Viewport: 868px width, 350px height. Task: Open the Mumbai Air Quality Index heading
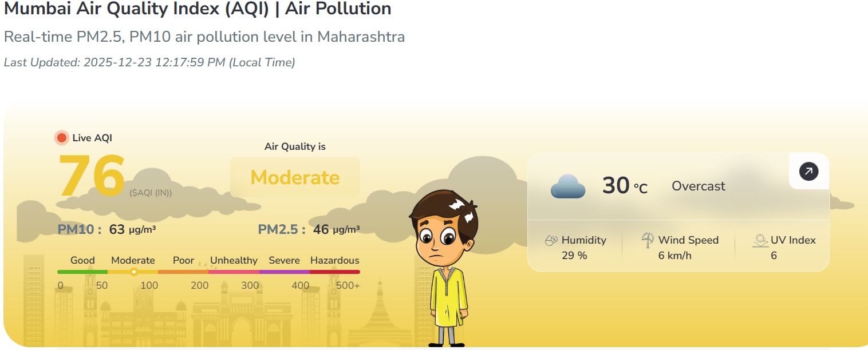[x=197, y=9]
